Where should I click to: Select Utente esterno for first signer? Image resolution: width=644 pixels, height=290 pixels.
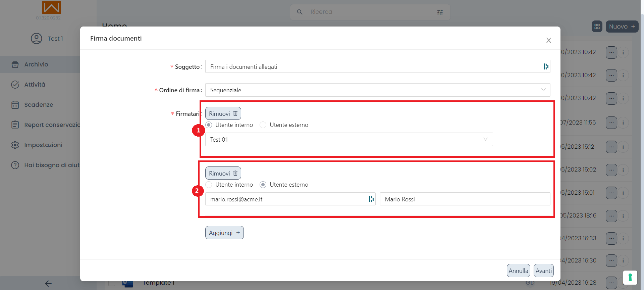click(263, 125)
